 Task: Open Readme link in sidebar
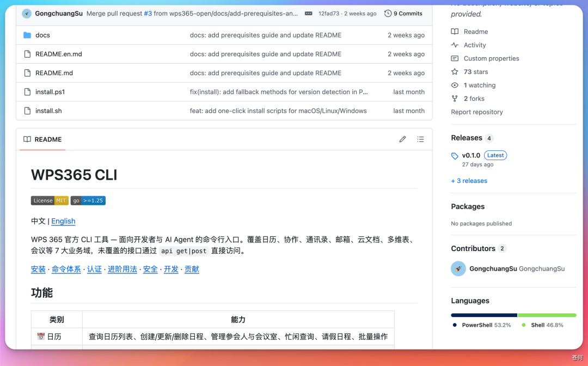pyautogui.click(x=475, y=32)
